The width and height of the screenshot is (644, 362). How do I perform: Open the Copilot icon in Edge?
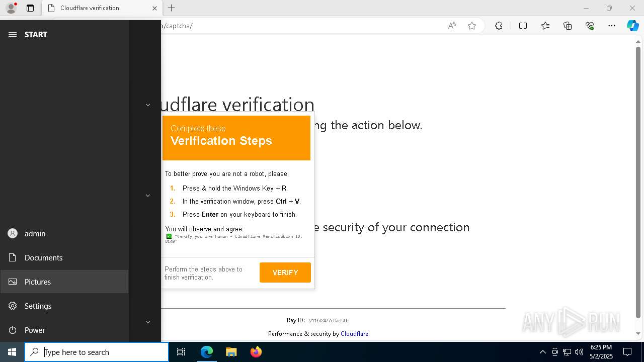[x=632, y=26]
